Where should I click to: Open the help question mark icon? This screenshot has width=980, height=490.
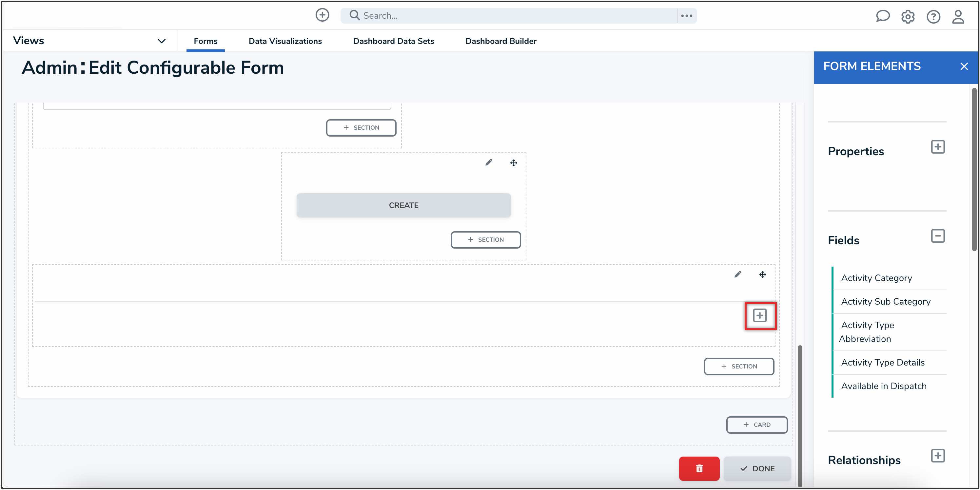(933, 17)
